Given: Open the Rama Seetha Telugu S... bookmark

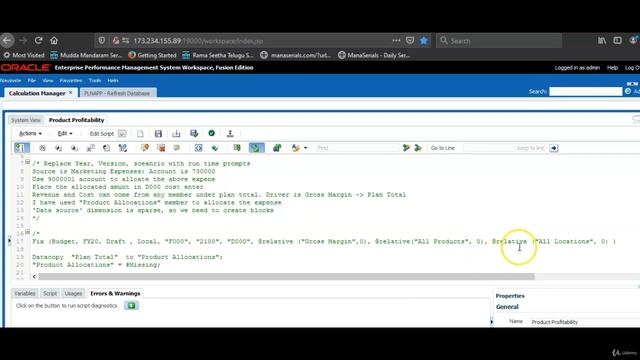Looking at the screenshot, I should point(218,55).
